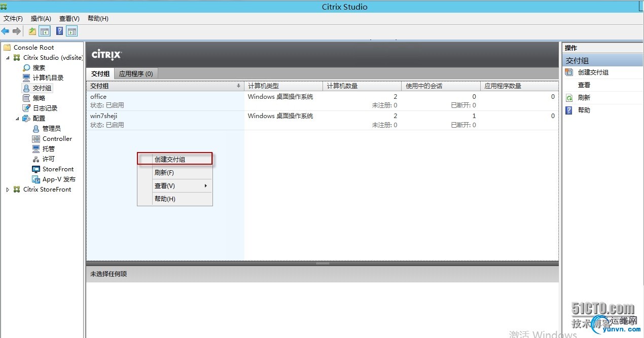This screenshot has width=644, height=338.
Task: Open the 日志记录 icon in the tree
Action: pos(26,108)
